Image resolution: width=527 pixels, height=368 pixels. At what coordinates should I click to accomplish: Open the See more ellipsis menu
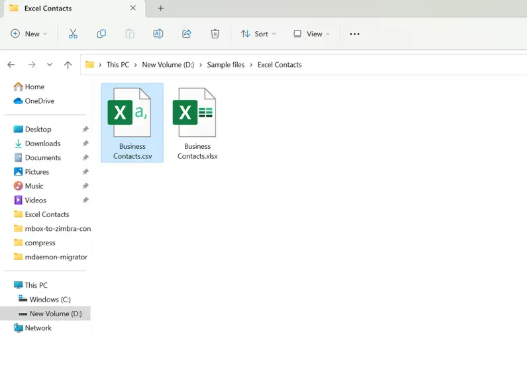pos(355,34)
